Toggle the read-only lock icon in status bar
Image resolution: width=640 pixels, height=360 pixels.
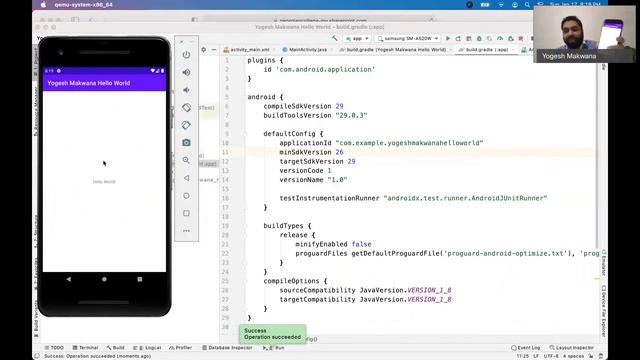[591, 356]
